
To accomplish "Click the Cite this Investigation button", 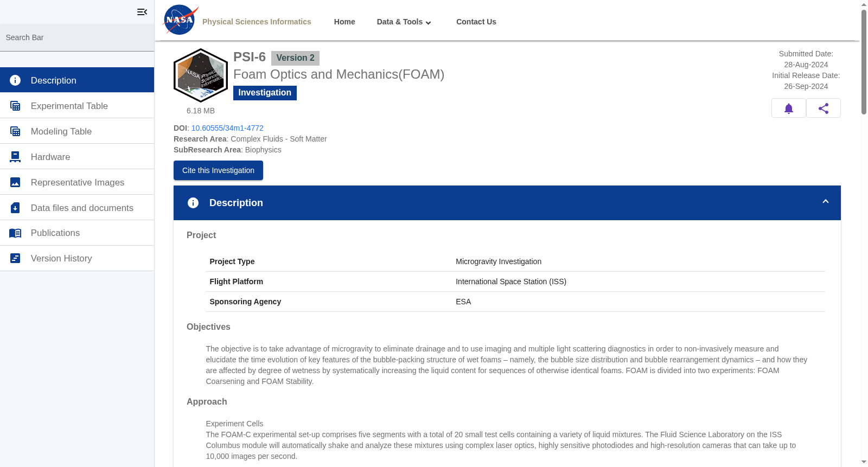I will [x=218, y=170].
